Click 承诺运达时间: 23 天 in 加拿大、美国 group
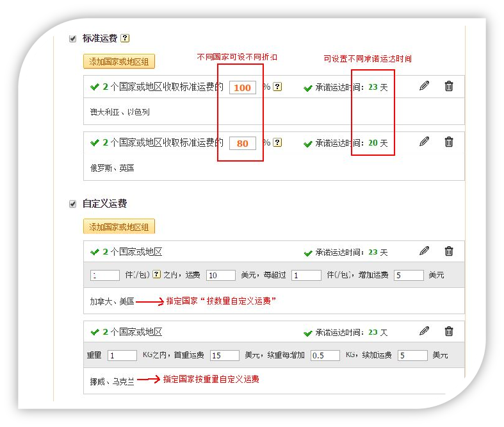Screen dimensions: 504x427 pos(352,252)
